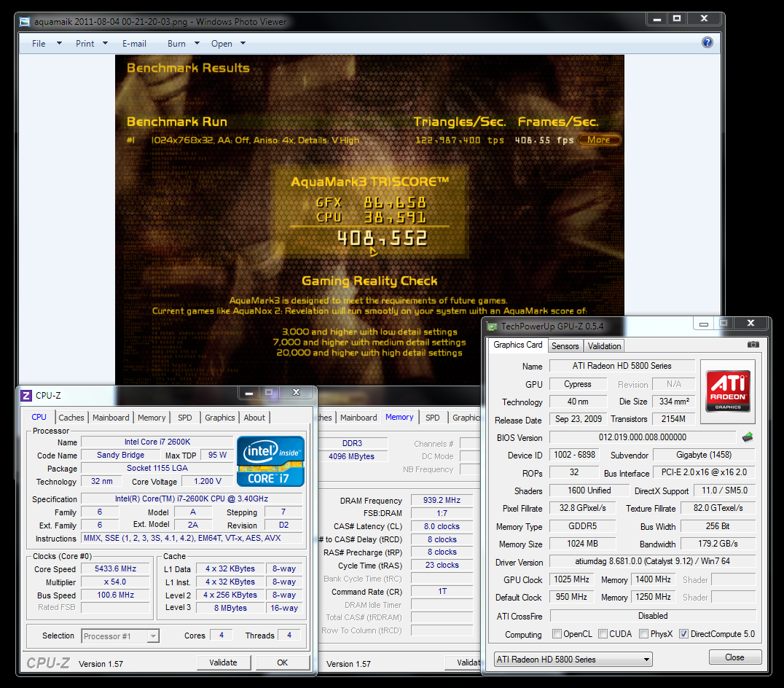Click the CAS# Latency value 8.0 clocks
784x688 pixels.
coord(442,526)
